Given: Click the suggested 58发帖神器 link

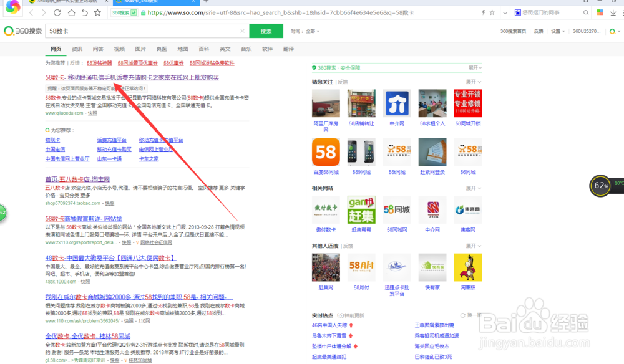Looking at the screenshot, I should coord(99,63).
